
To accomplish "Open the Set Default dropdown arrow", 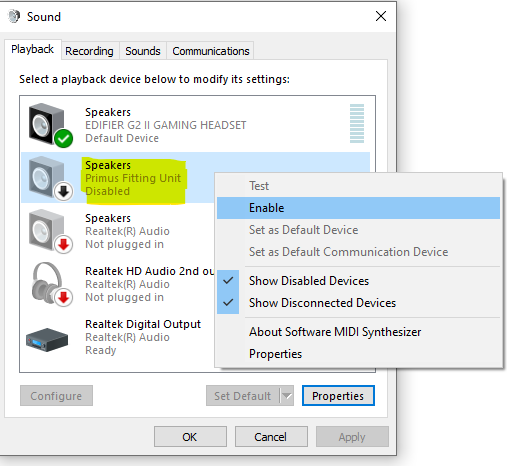I will 287,396.
